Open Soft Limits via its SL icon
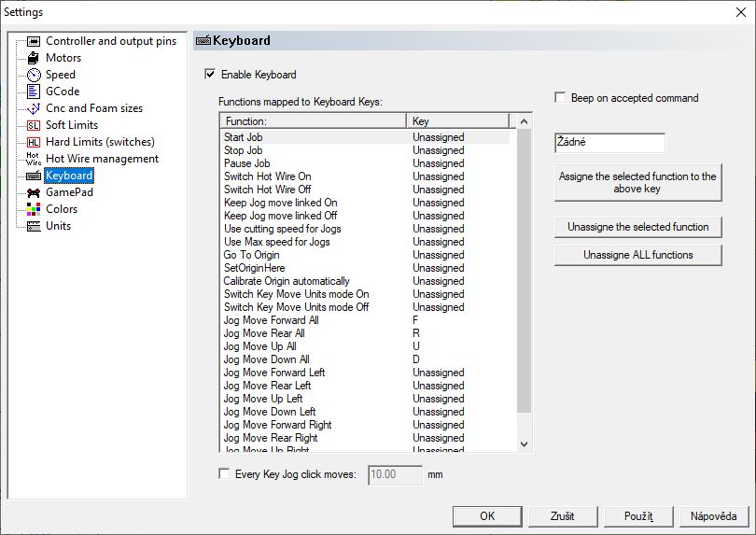 pyautogui.click(x=34, y=125)
